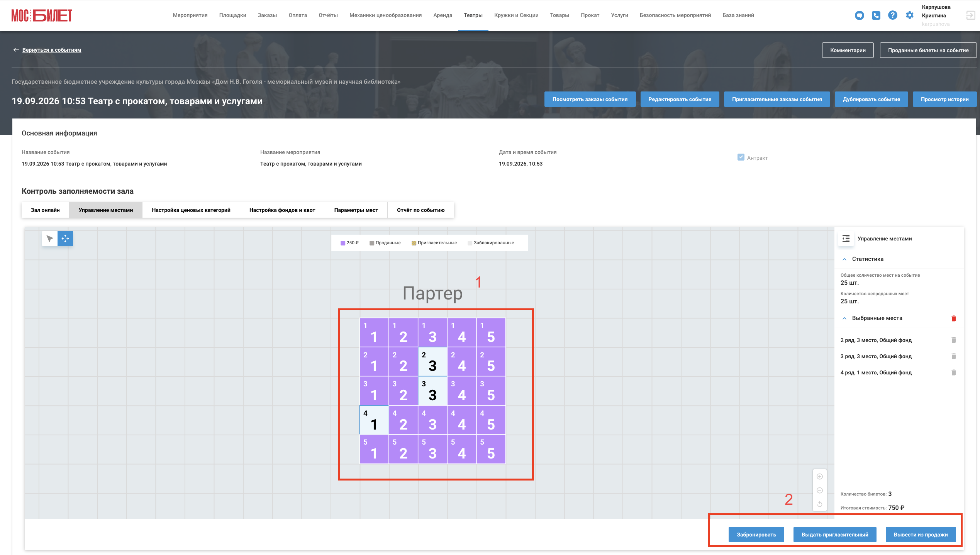Open the help question mark icon
980x555 pixels.
893,15
